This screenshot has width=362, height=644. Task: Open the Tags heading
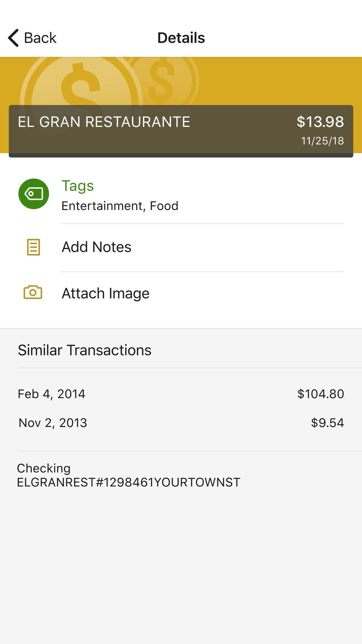click(77, 186)
